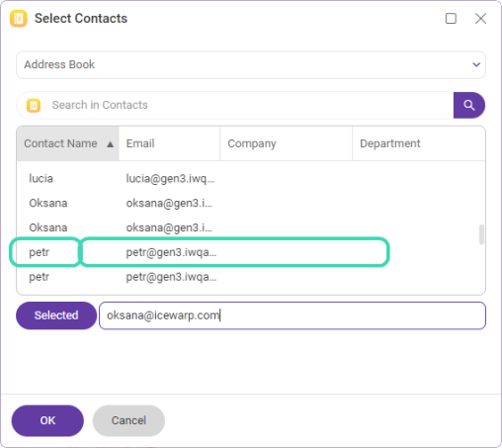Click the contact list vertical scrollbar thumb

(x=481, y=234)
